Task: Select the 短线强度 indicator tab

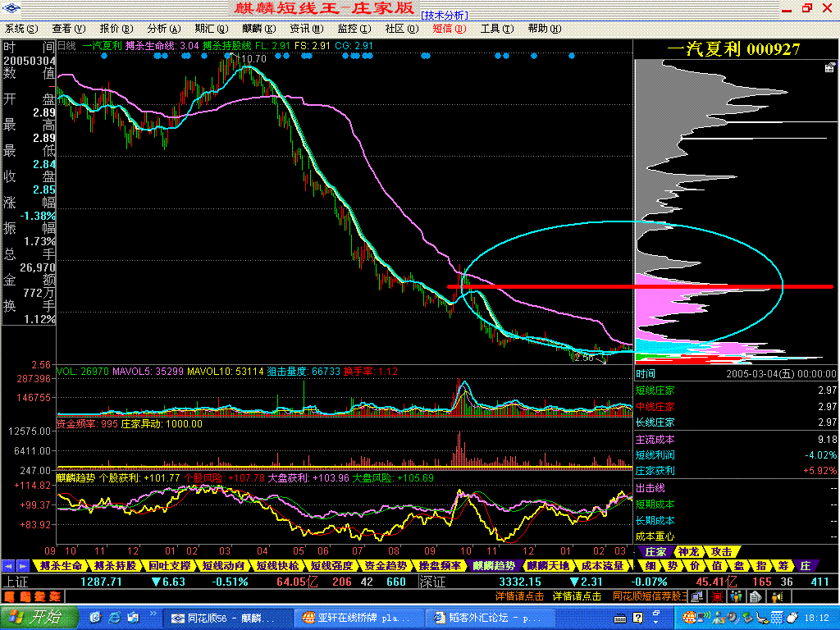Action: (332, 566)
